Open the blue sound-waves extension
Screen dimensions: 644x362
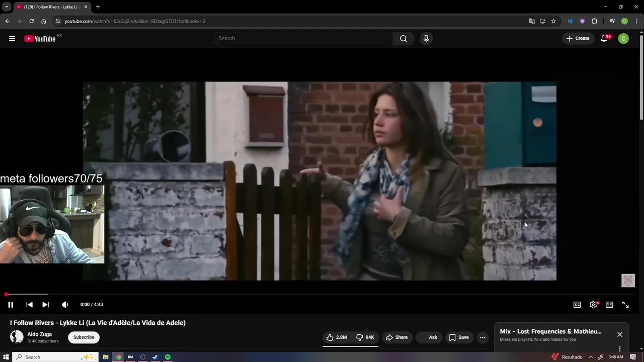point(570,21)
